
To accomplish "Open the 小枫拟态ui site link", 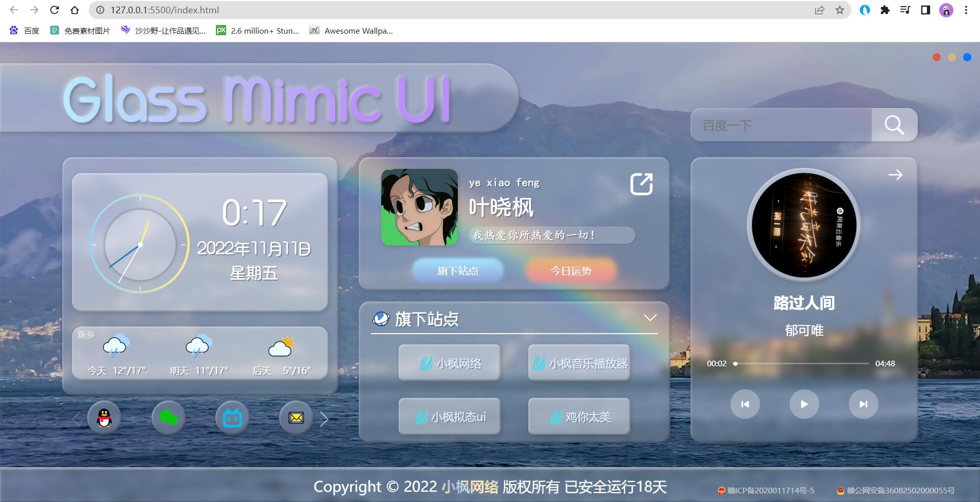I will click(x=449, y=417).
